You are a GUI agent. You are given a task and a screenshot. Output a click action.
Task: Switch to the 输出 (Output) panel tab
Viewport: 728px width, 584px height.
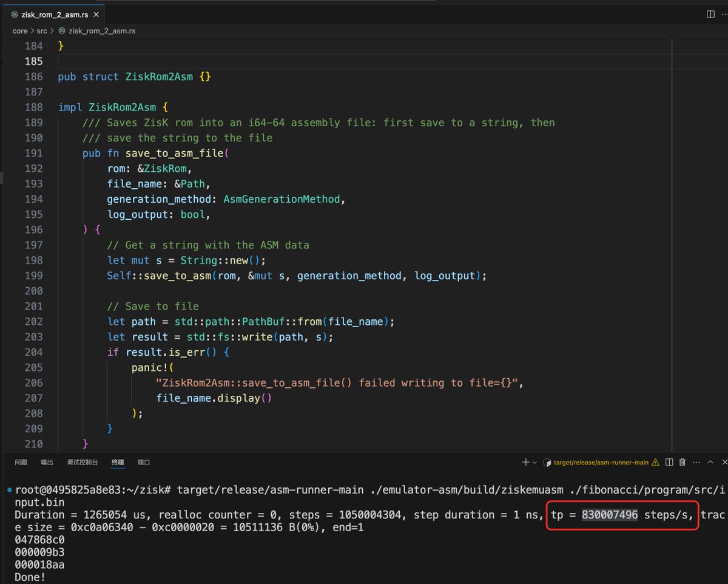click(x=47, y=462)
